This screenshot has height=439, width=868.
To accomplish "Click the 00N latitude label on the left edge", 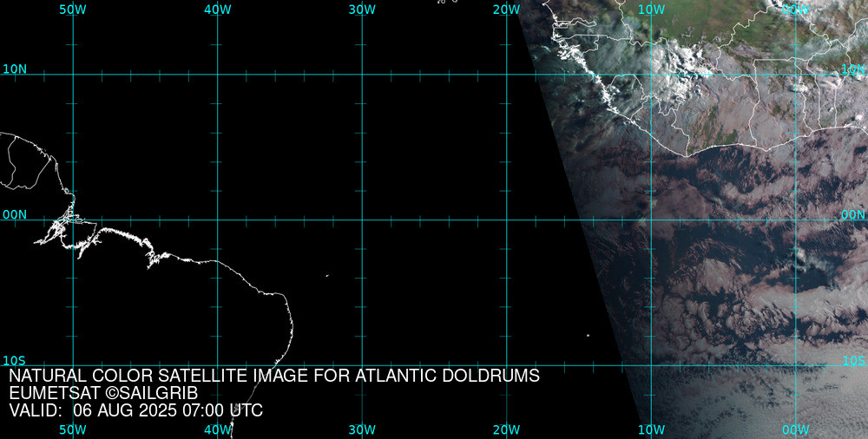I will pyautogui.click(x=15, y=215).
